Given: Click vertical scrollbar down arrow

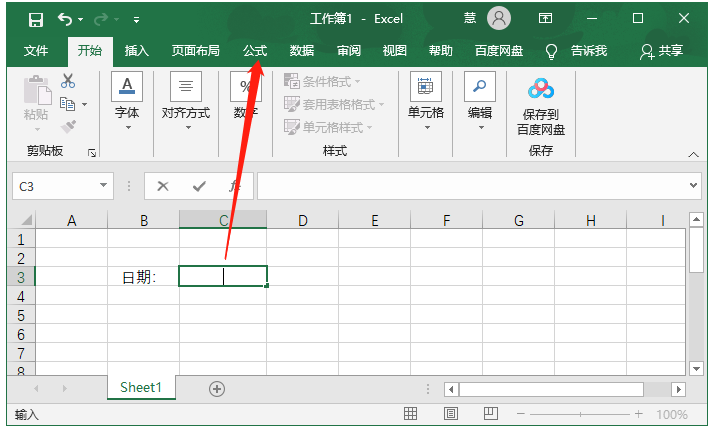Looking at the screenshot, I should [x=696, y=368].
